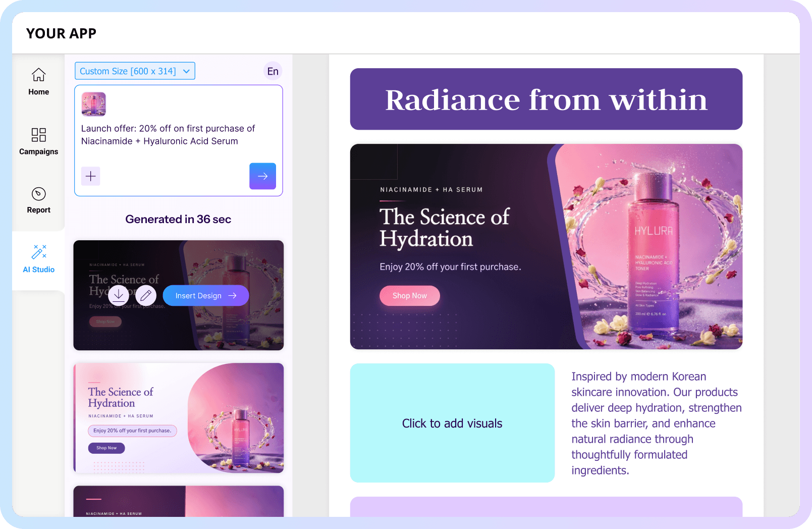Open the Campaigns grid icon

39,135
